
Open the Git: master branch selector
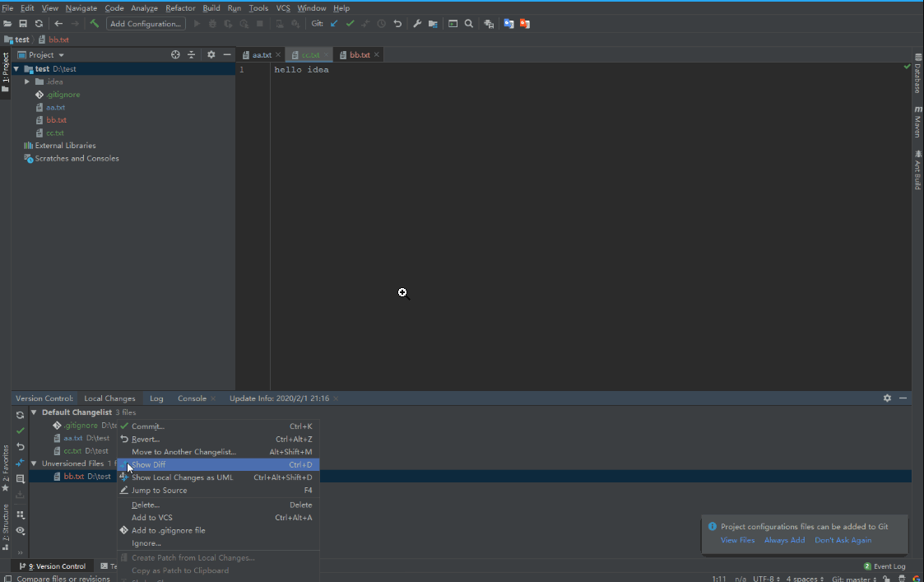pos(854,579)
